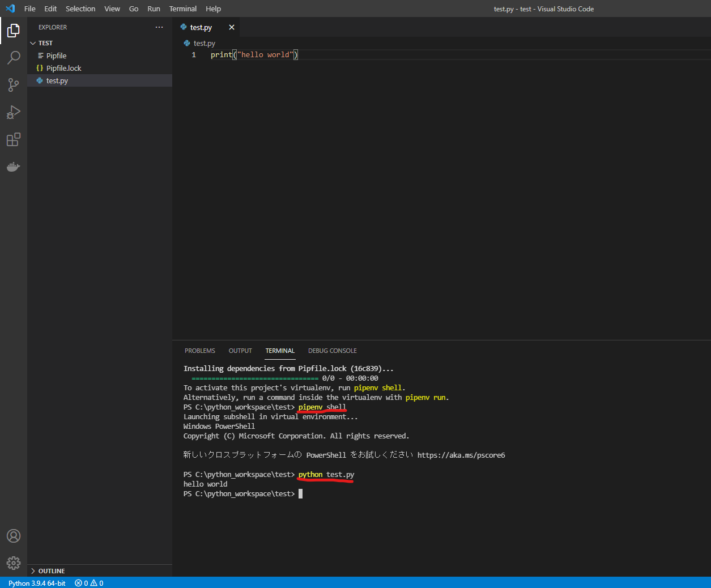Select test.py in the explorer tree
Image resolution: width=711 pixels, height=588 pixels.
[x=100, y=80]
